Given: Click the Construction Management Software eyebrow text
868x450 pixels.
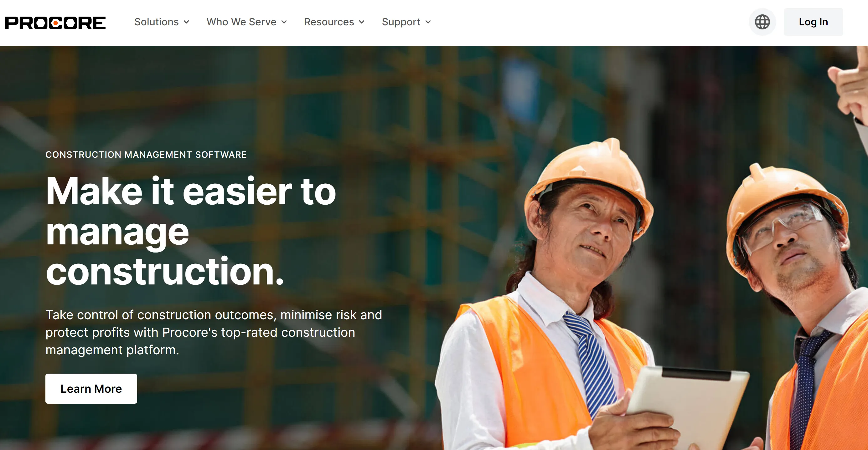Looking at the screenshot, I should 146,155.
